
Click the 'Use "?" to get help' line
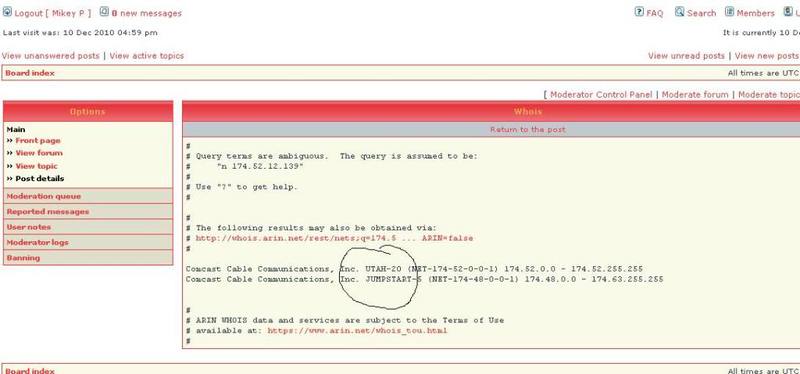point(242,187)
